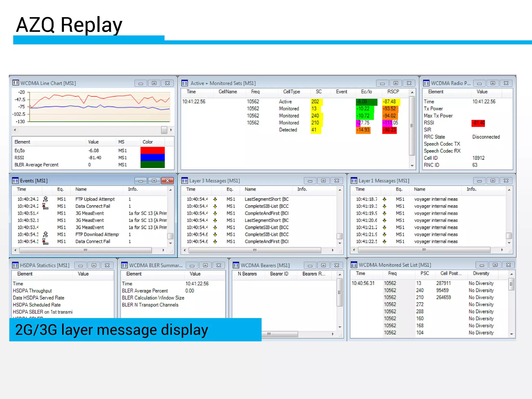Viewport: 532px width, 399px height.
Task: Click the CellType column header
Action: (291, 92)
